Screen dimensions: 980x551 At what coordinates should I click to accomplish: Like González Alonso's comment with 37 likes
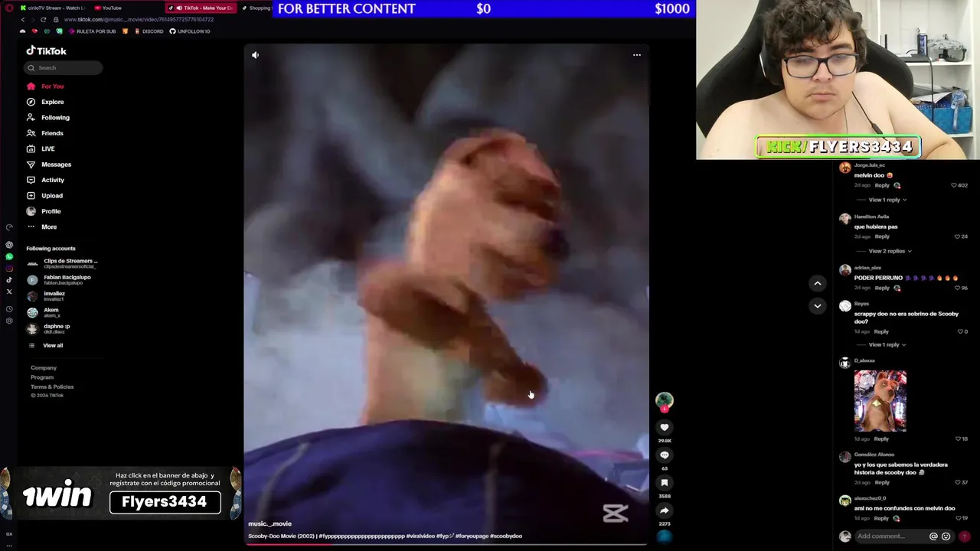point(957,482)
